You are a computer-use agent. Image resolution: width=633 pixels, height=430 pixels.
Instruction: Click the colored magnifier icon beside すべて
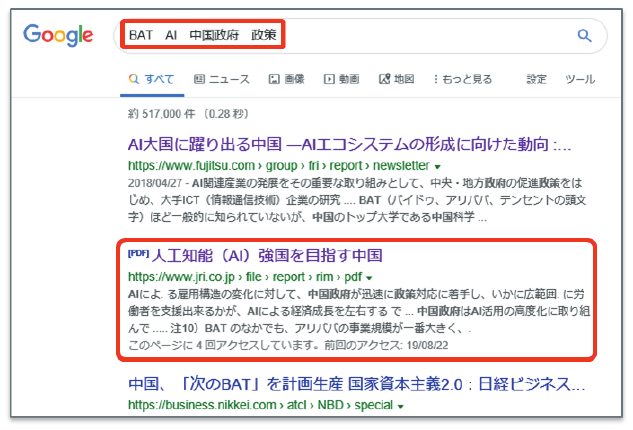point(134,79)
